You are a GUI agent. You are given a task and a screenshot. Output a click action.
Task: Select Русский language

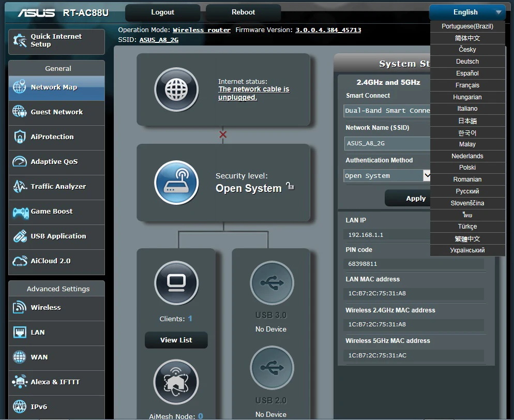(467, 191)
